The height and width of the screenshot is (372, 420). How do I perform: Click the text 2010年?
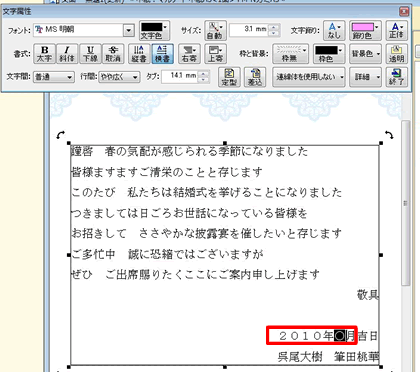click(x=306, y=336)
